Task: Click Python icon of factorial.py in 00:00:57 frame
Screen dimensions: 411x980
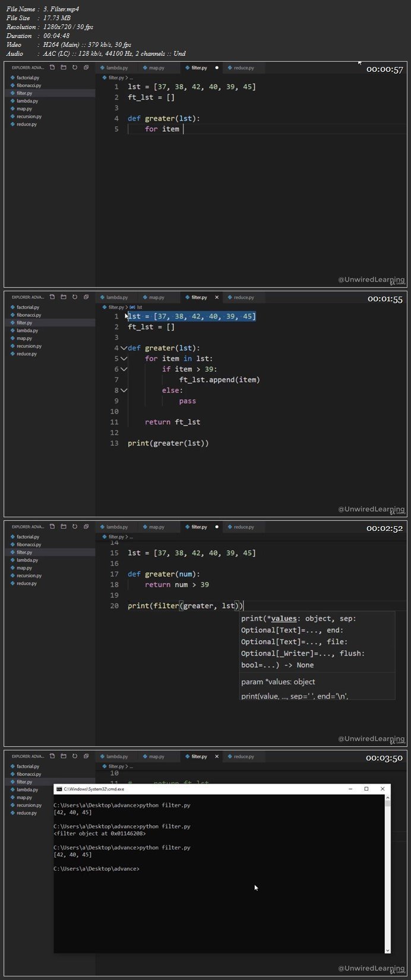Action: (13, 78)
